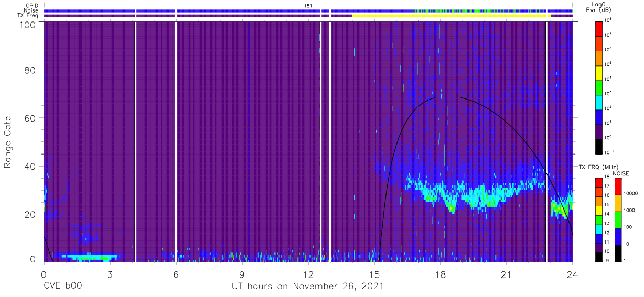Click the cyan segment of power colorbar
Image resolution: width=644 pixels, height=297 pixels.
599,102
